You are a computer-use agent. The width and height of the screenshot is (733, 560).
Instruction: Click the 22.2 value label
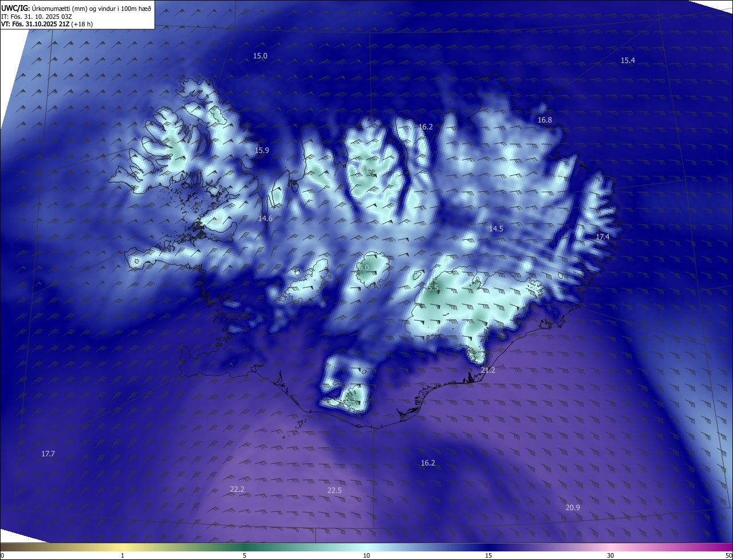point(237,489)
